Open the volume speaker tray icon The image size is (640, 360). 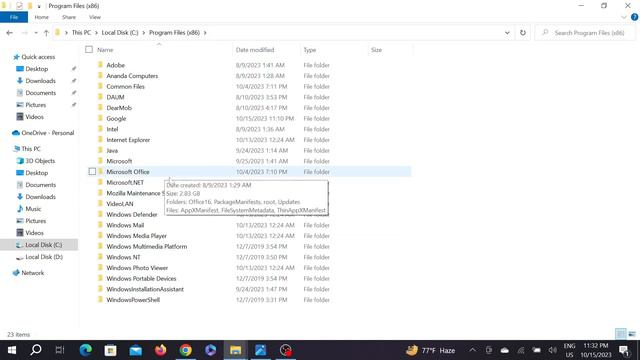click(x=552, y=350)
